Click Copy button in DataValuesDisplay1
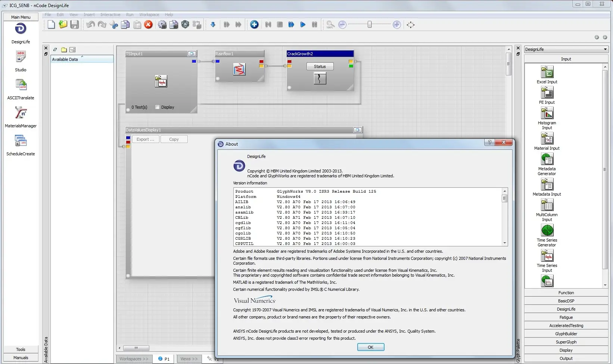The height and width of the screenshot is (364, 613). [174, 139]
